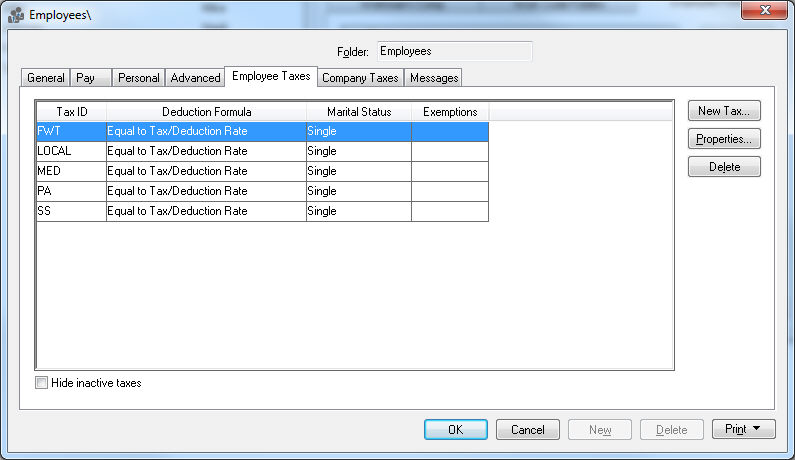The image size is (795, 460).
Task: Cancel the Employees dialog
Action: point(527,430)
